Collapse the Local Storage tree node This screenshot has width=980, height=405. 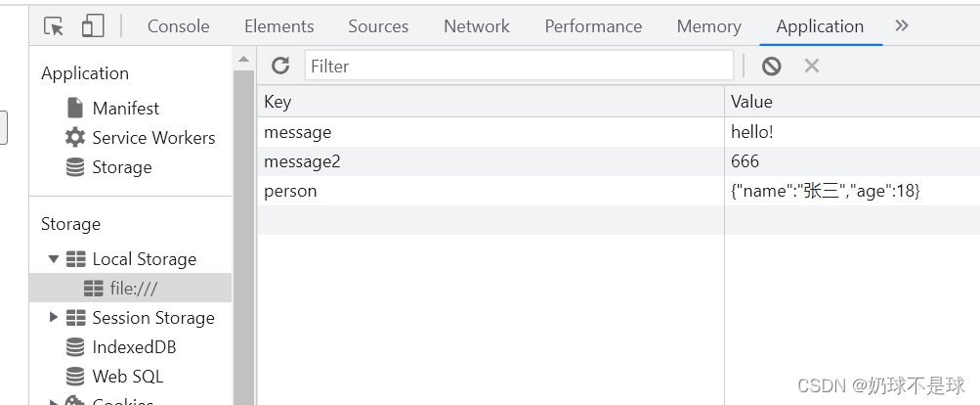coord(53,259)
